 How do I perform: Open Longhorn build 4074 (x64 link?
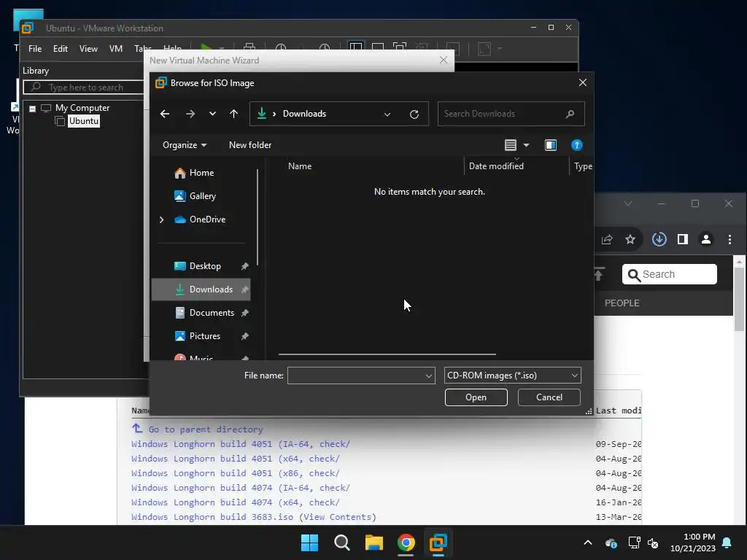pos(236,502)
